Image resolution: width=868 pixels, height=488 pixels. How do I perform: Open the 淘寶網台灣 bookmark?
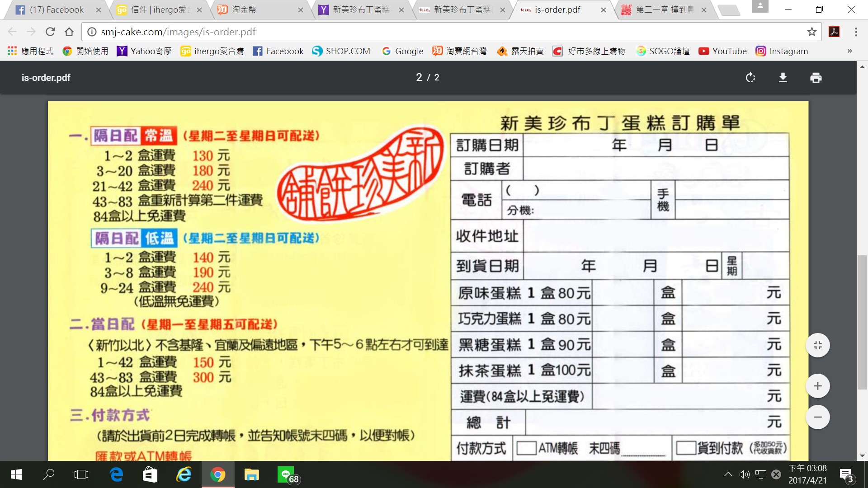coord(460,51)
